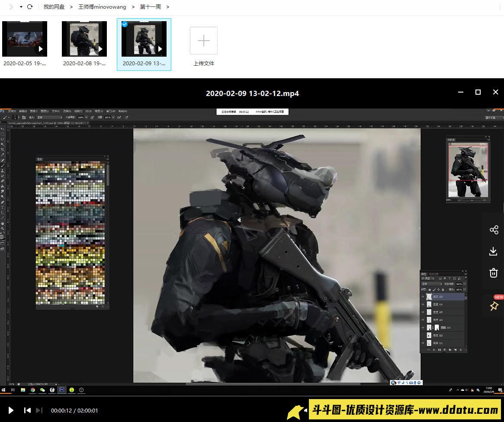Open the layer filter 类型 dropdown

pyautogui.click(x=428, y=278)
